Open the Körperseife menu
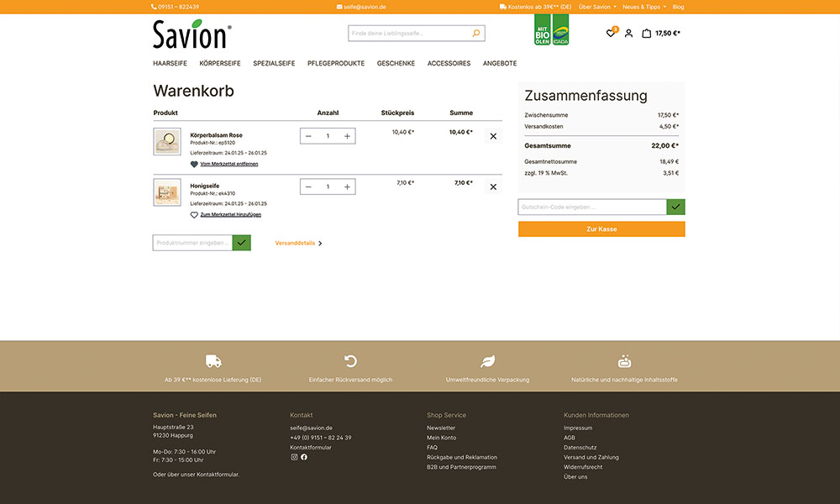Screen dimensions: 840x504 tap(219, 63)
